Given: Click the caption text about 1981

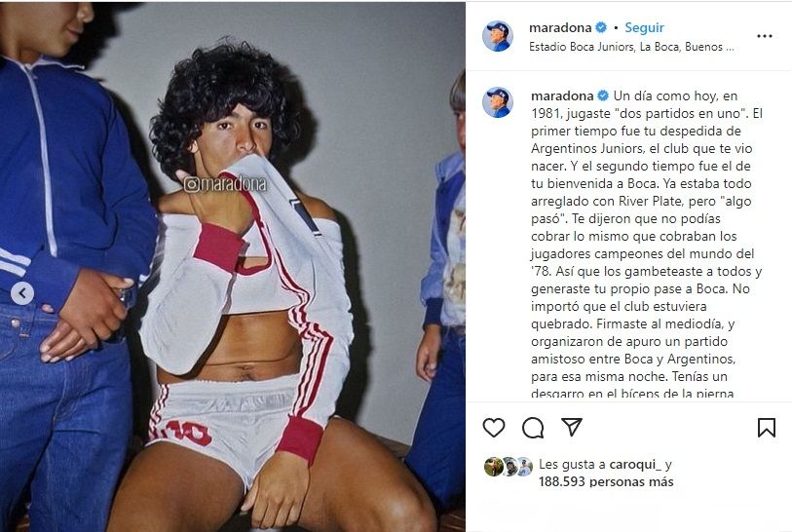Looking at the screenshot, I should tap(647, 245).
